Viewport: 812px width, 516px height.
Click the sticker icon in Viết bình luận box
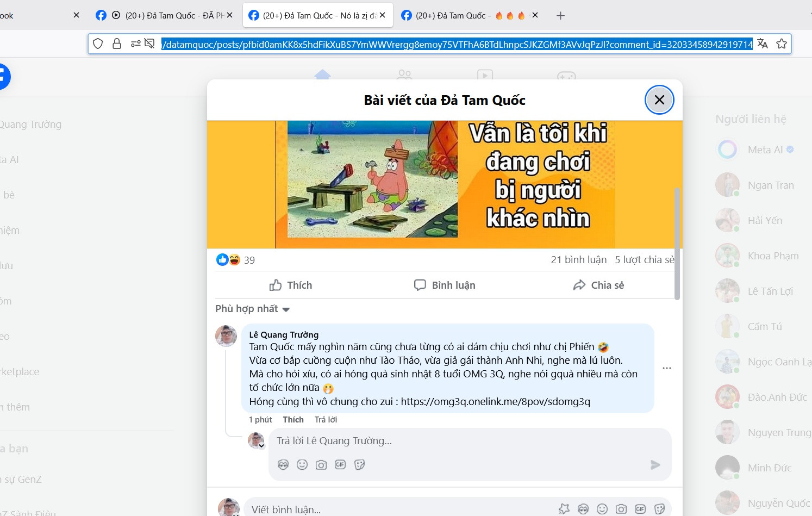tap(659, 509)
